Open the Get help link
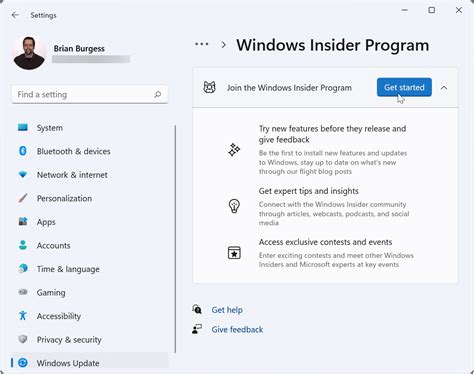The height and width of the screenshot is (374, 474). (x=227, y=310)
